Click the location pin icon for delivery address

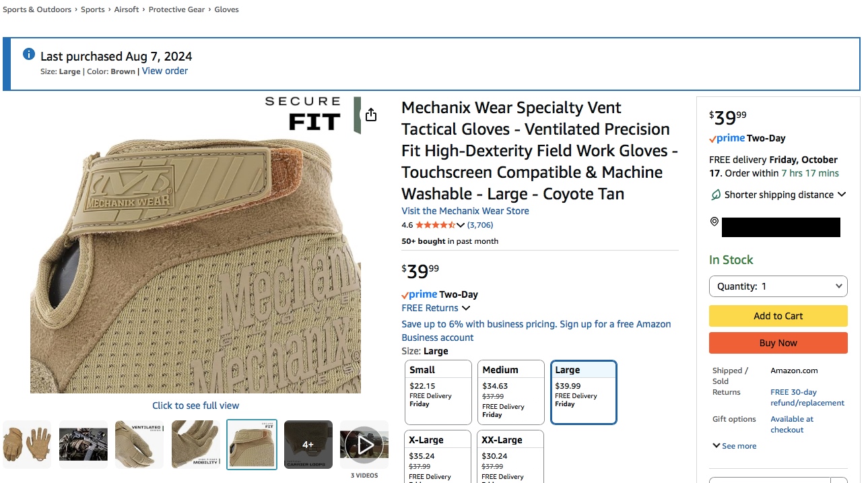pyautogui.click(x=714, y=222)
